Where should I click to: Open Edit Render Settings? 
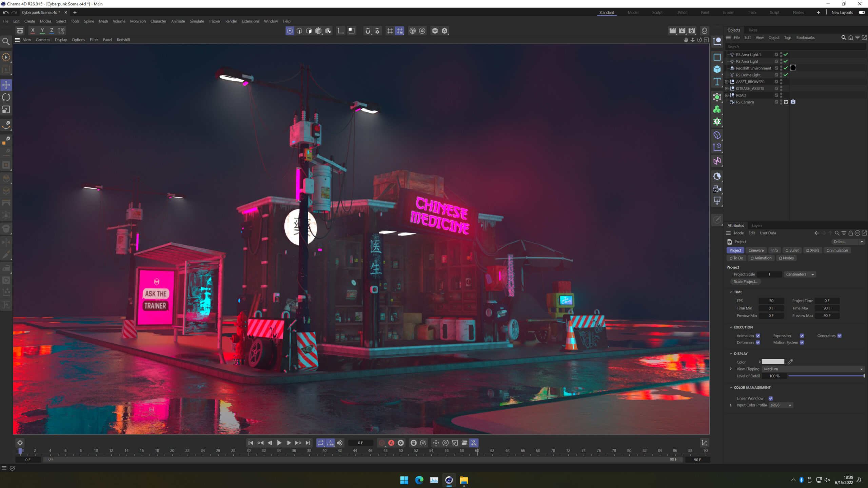pyautogui.click(x=692, y=31)
